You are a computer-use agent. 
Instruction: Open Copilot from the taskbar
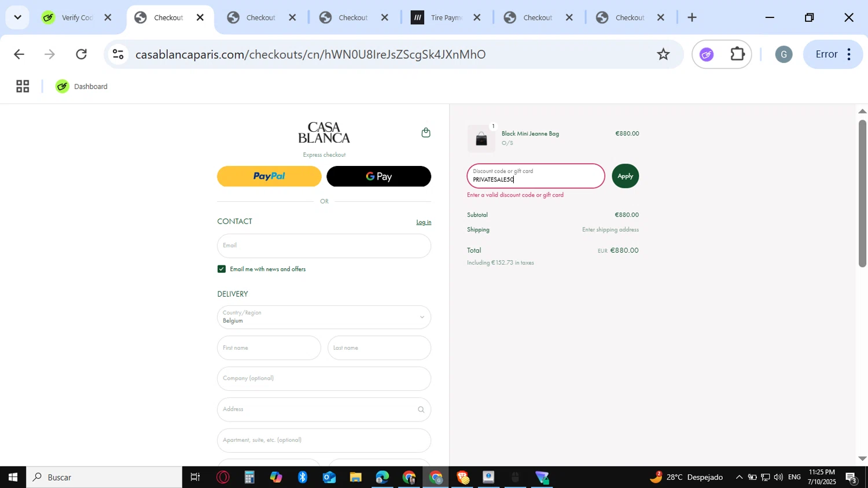[276, 477]
